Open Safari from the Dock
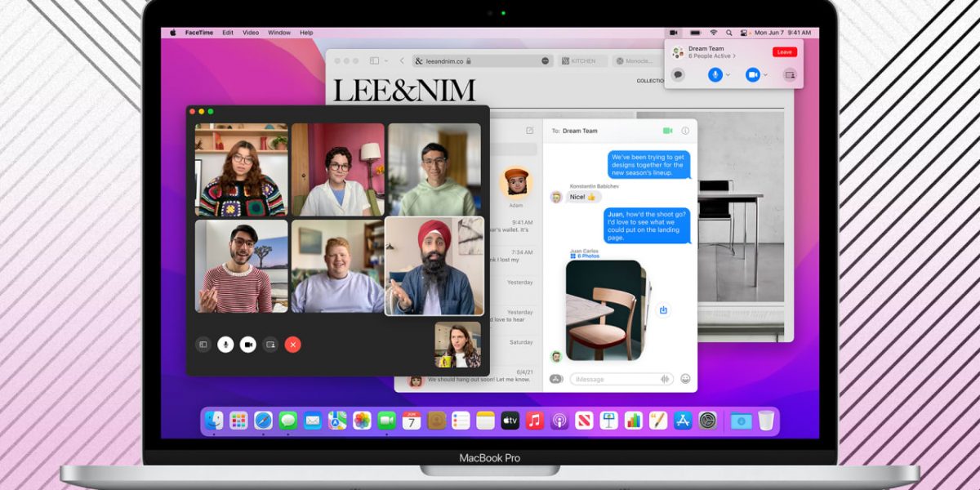This screenshot has width=980, height=490. tap(263, 421)
